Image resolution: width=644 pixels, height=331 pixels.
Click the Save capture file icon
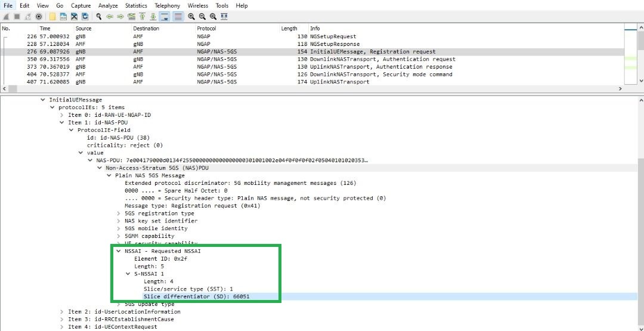coord(63,17)
